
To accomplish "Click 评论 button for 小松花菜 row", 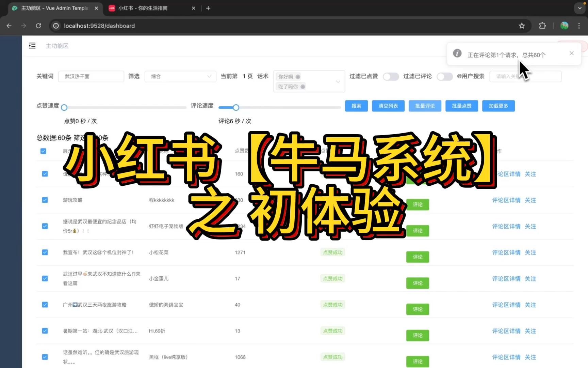I will (418, 257).
